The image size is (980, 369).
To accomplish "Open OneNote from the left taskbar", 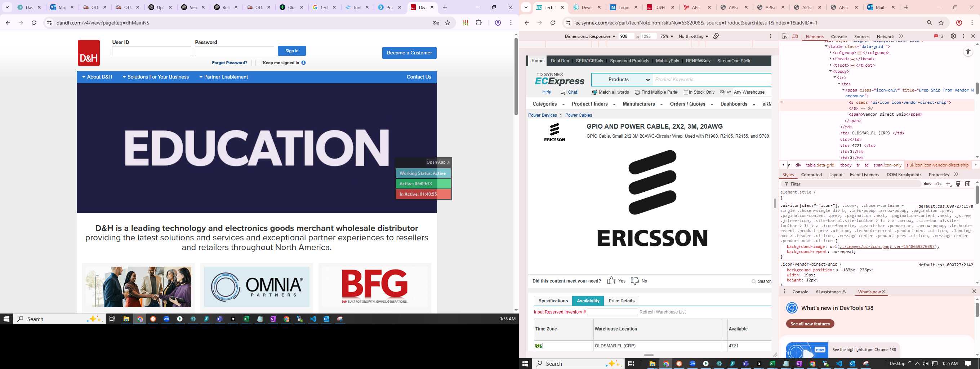I will click(273, 319).
